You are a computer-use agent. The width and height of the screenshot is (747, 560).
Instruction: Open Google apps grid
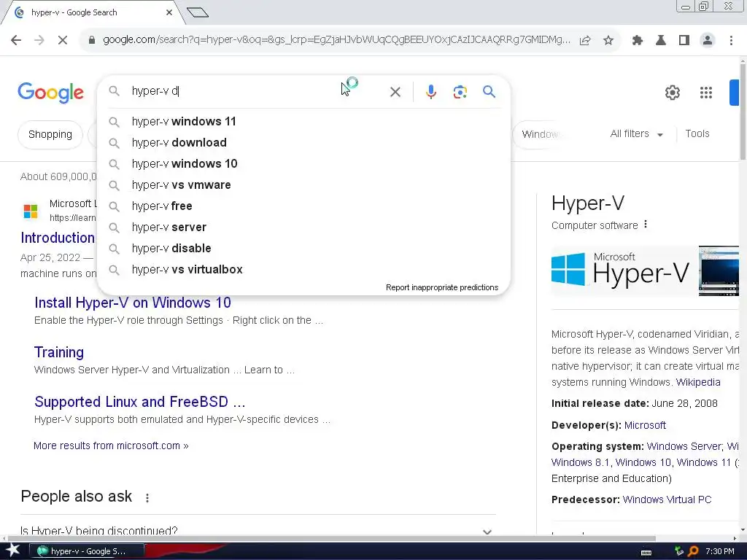[706, 93]
